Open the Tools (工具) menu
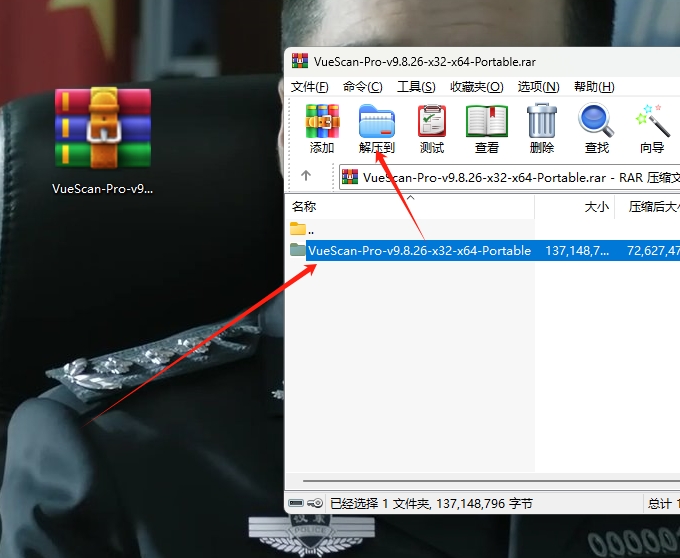Image resolution: width=680 pixels, height=558 pixels. [x=416, y=87]
